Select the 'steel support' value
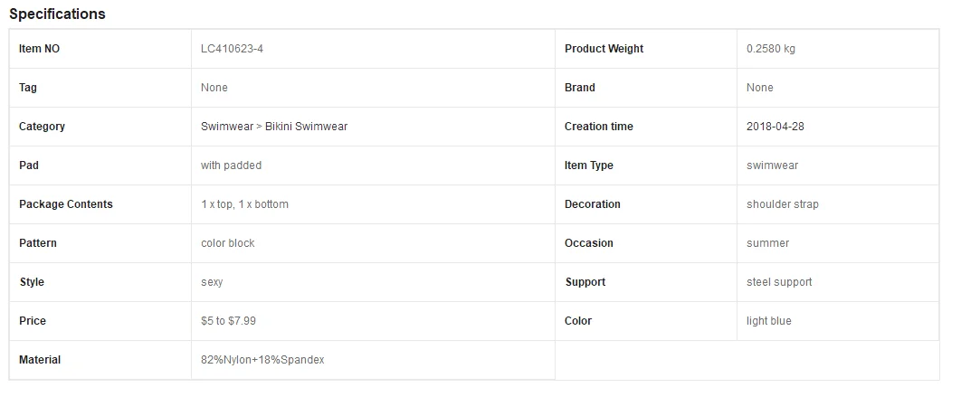Viewport: 980px width, 397px height. [779, 282]
